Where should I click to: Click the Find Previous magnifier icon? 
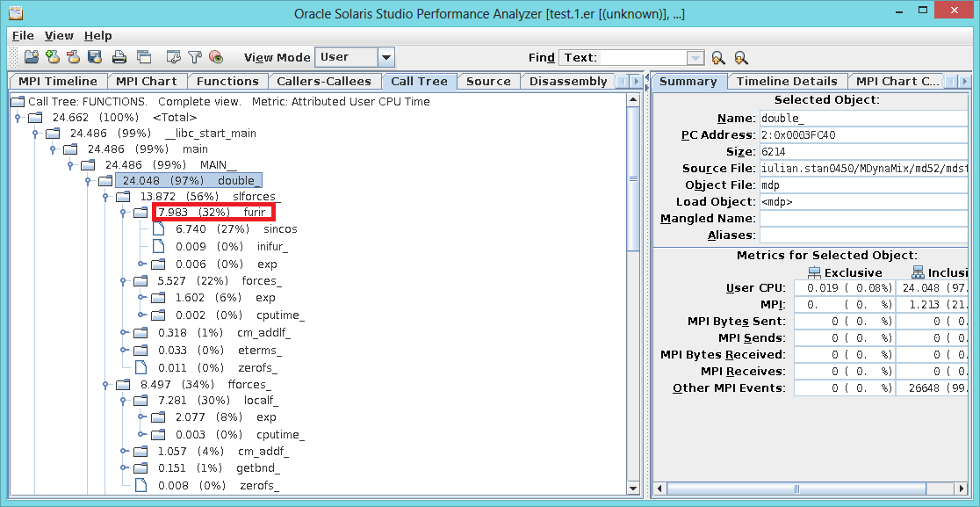718,58
